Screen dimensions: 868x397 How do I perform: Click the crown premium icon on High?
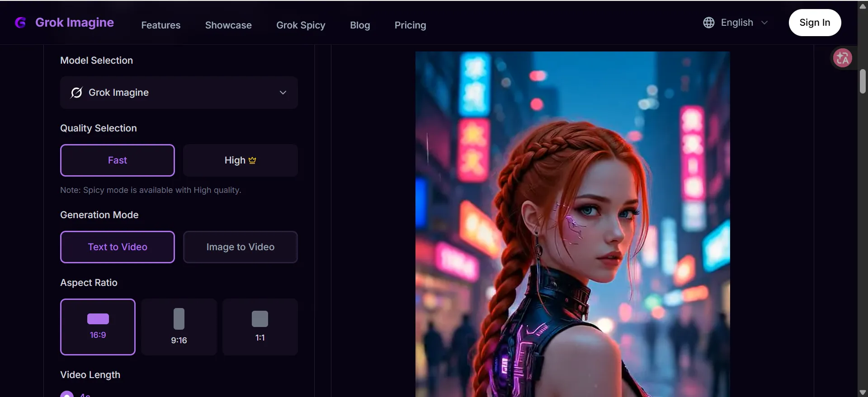(x=252, y=160)
